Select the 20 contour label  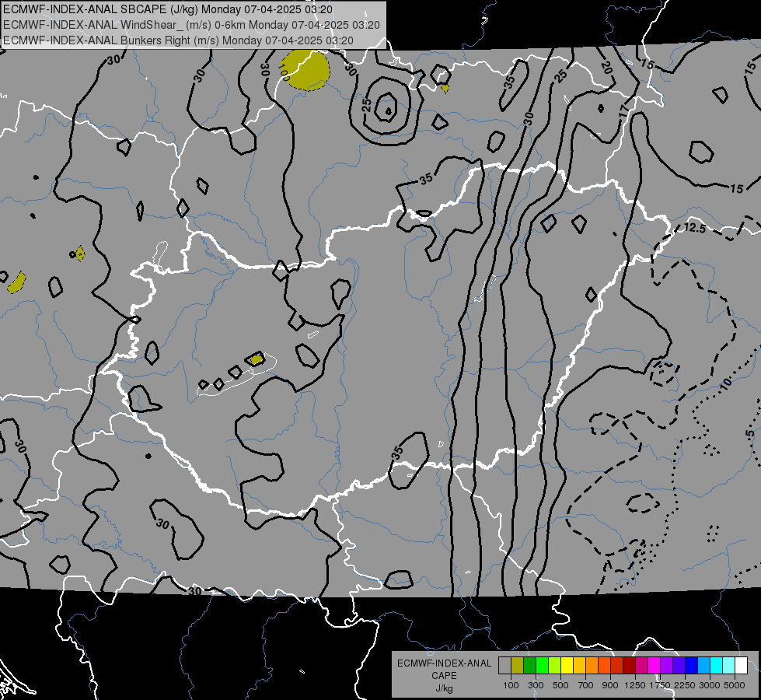click(x=606, y=67)
